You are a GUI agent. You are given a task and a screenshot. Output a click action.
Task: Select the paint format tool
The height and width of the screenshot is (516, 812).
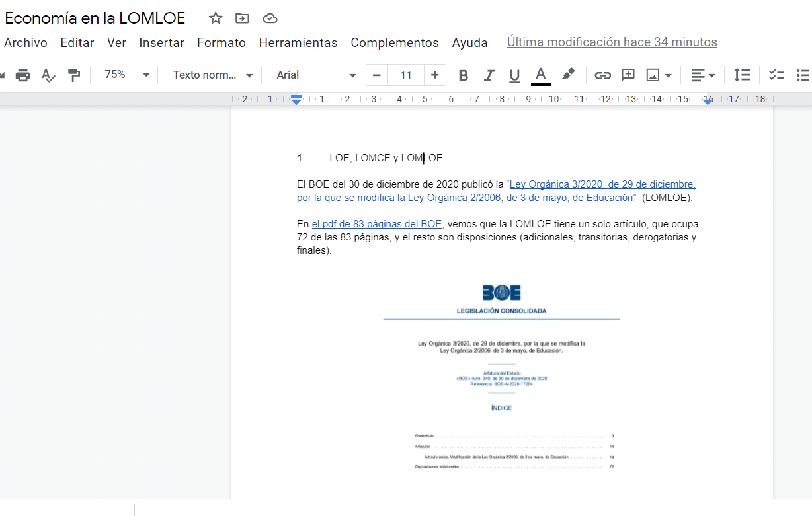point(74,75)
